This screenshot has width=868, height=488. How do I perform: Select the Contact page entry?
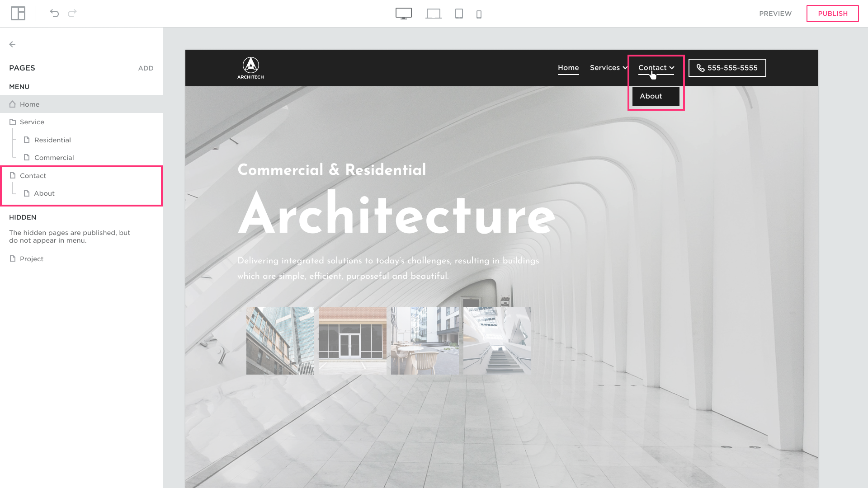81,176
